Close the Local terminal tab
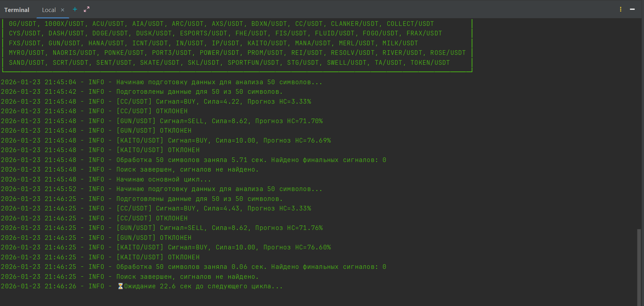Viewport: 644px width, 306px height. point(63,10)
